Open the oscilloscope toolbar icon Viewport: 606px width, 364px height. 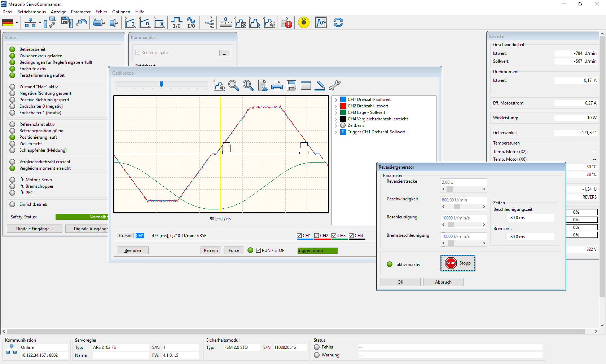click(x=321, y=23)
